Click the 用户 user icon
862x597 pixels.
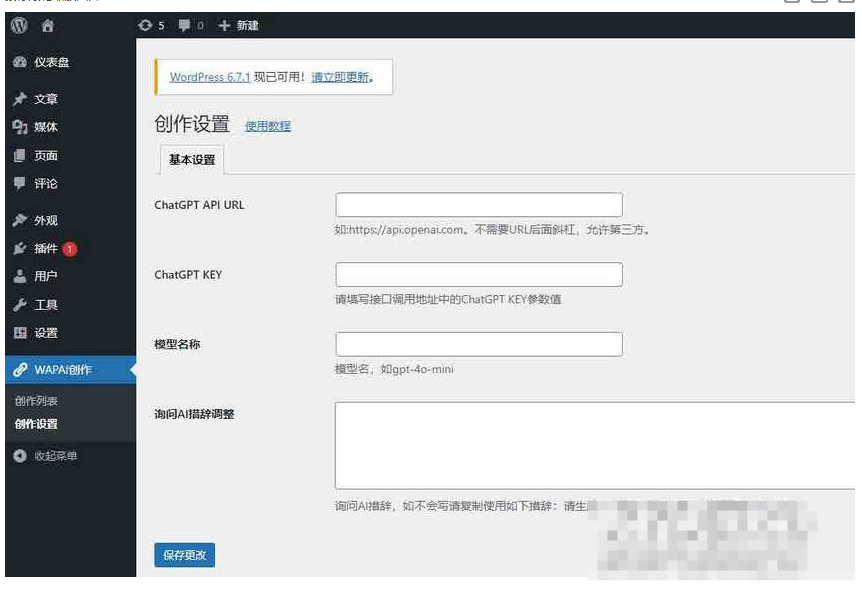pyautogui.click(x=20, y=276)
